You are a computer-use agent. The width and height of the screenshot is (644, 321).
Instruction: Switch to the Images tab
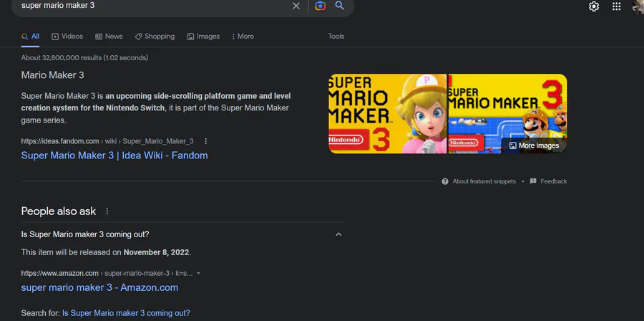203,36
